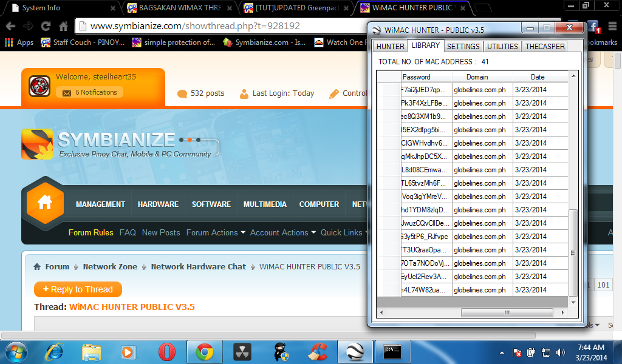The height and width of the screenshot is (364, 622).
Task: Open the Forum Rules link
Action: (91, 232)
